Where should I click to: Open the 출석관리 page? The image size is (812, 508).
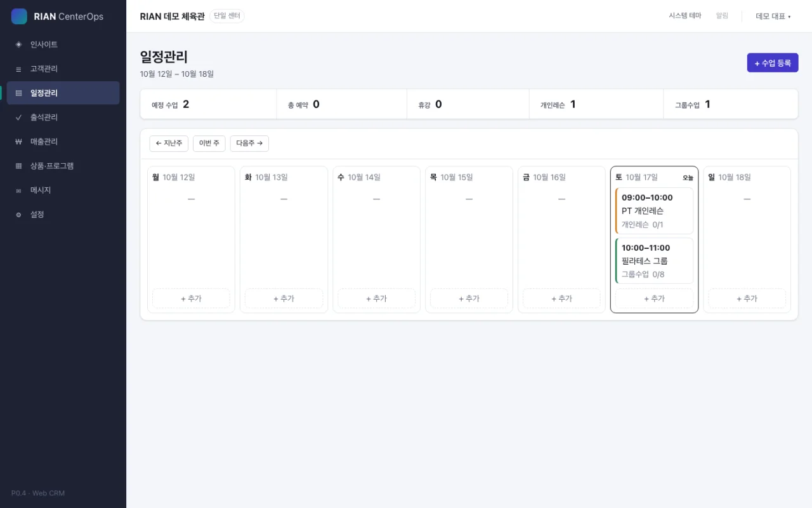[63, 117]
